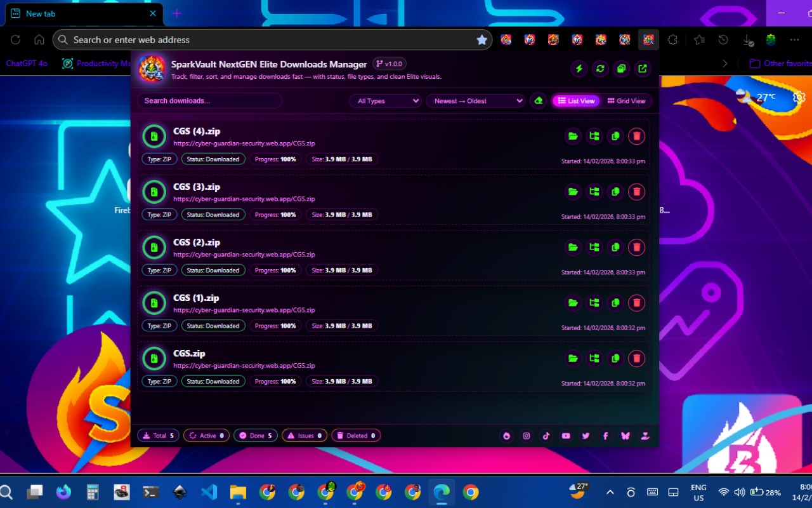The width and height of the screenshot is (812, 508).
Task: Open a new browser tab with plus
Action: tap(177, 13)
